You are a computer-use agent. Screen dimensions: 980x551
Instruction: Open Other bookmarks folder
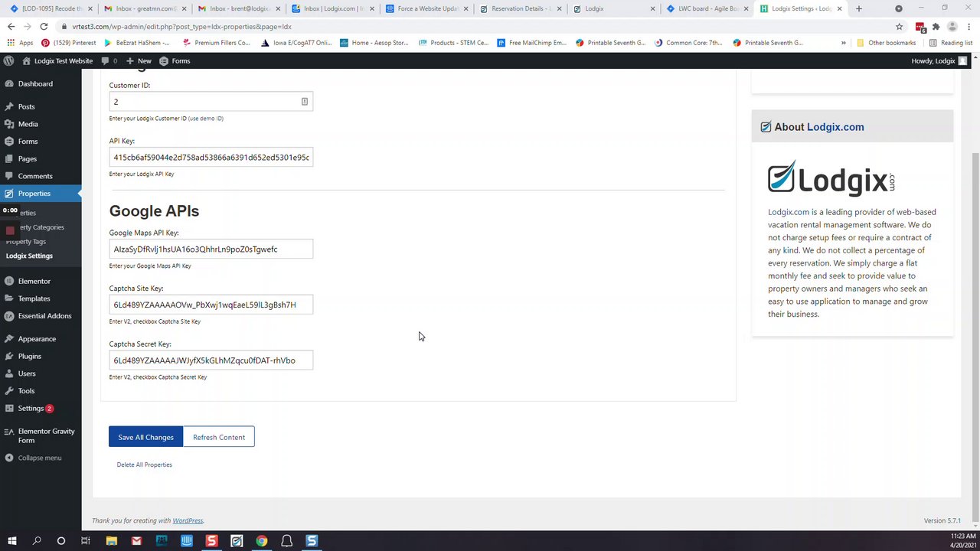pos(887,43)
